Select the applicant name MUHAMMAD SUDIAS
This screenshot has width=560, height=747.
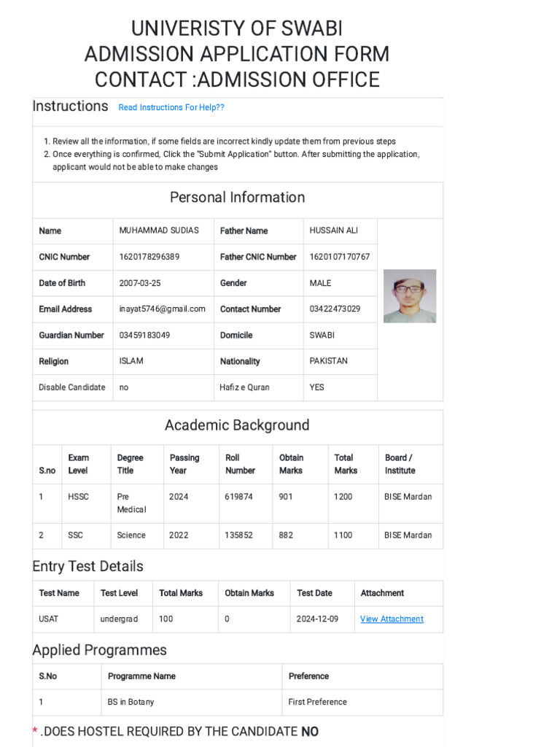coord(159,231)
